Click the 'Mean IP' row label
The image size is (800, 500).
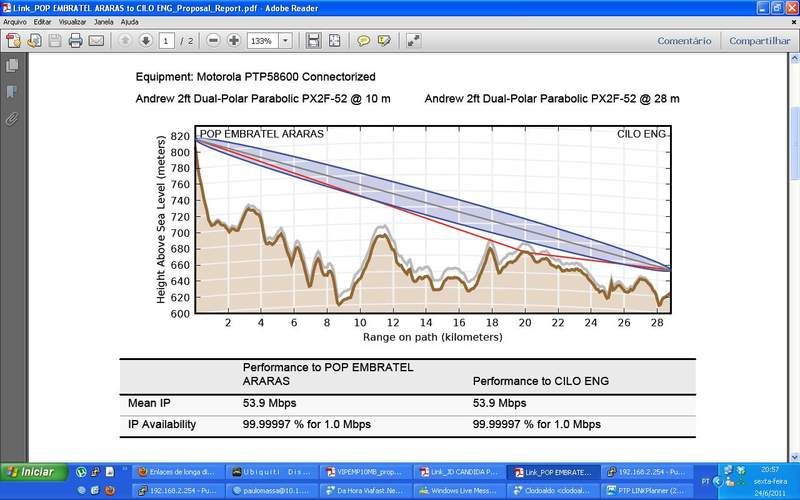point(149,403)
